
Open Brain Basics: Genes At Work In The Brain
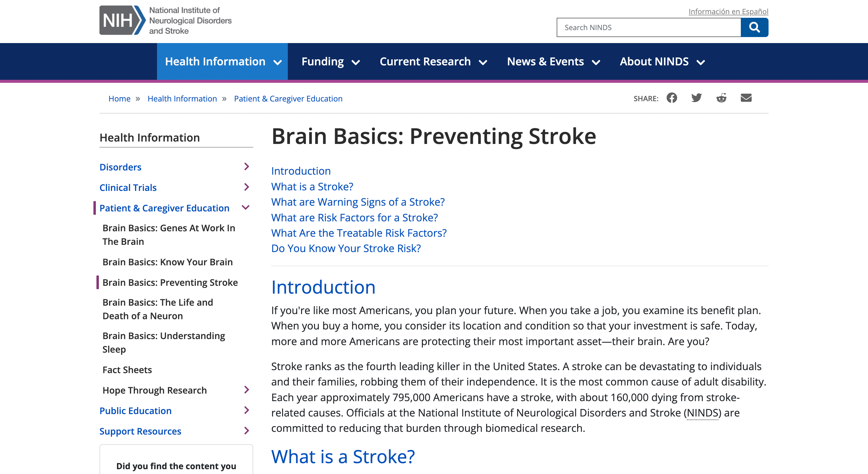click(169, 235)
